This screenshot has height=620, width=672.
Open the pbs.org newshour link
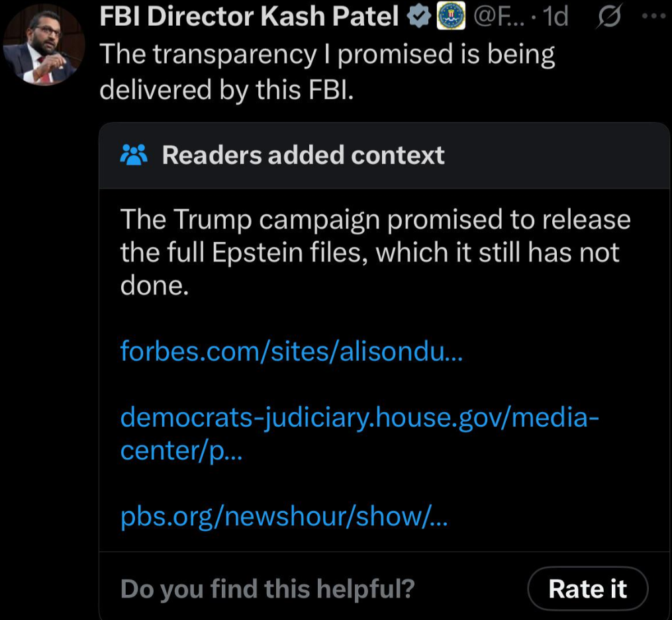284,517
